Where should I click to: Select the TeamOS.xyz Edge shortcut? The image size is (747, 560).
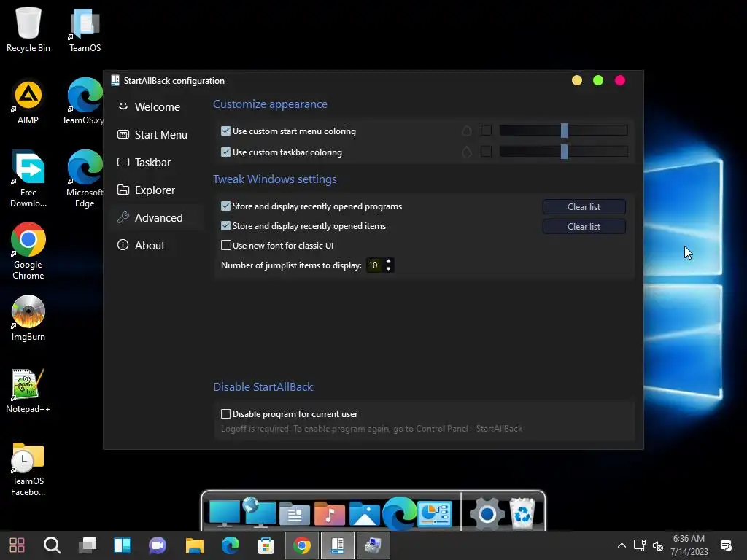[85, 102]
